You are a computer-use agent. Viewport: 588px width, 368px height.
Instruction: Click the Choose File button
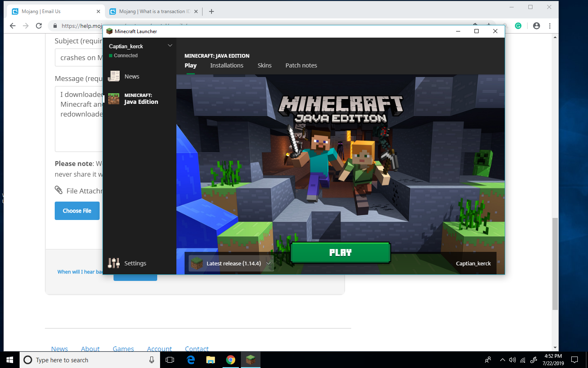pos(77,211)
